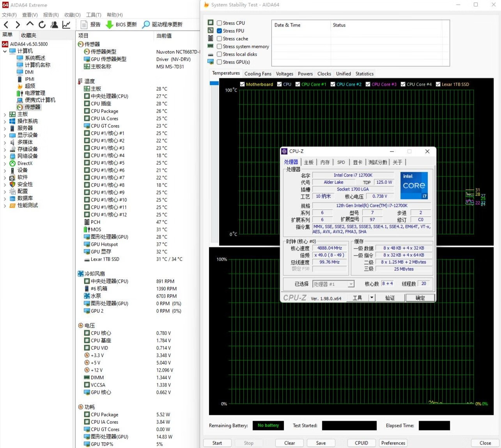Expand the 主板 tree node
Screen dimensions: 501x448
[5, 115]
